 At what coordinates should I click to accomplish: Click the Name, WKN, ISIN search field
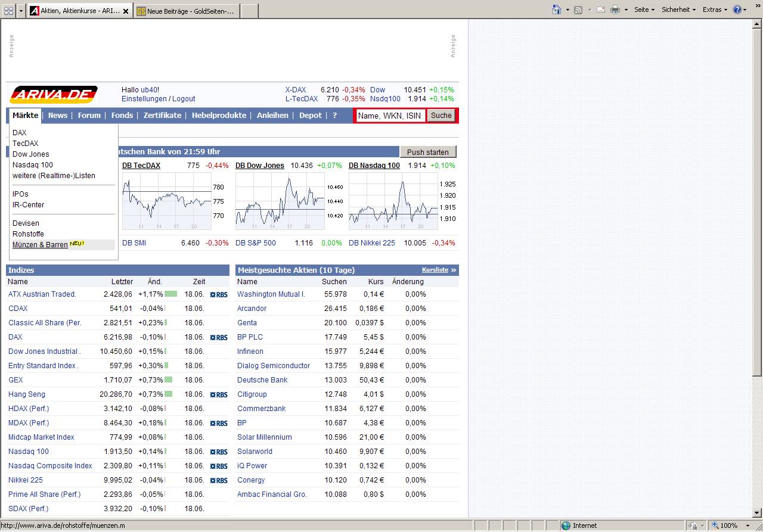pyautogui.click(x=390, y=116)
